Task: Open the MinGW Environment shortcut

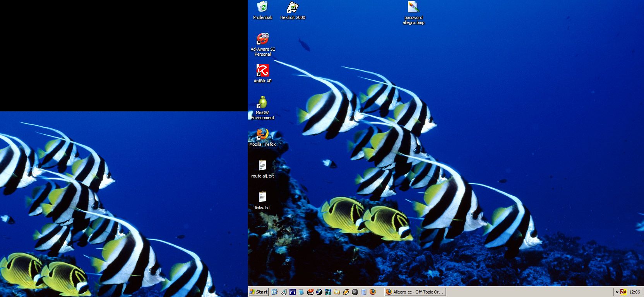Action: tap(262, 102)
